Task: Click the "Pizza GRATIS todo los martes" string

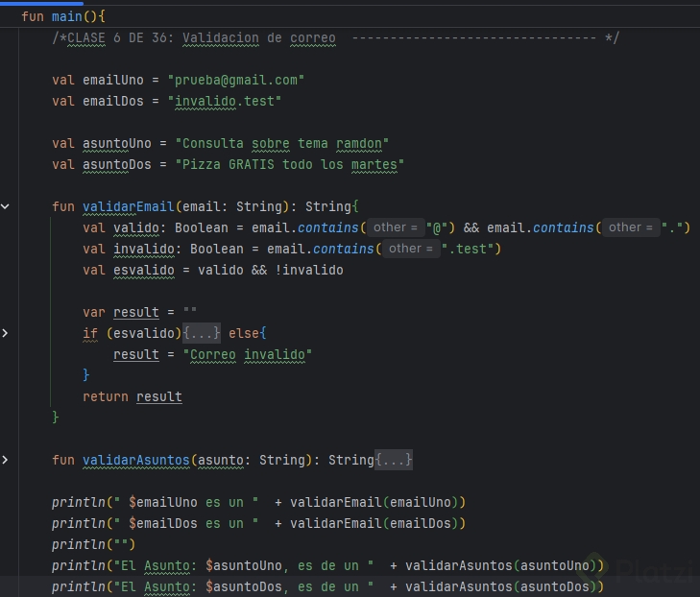Action: coord(289,164)
